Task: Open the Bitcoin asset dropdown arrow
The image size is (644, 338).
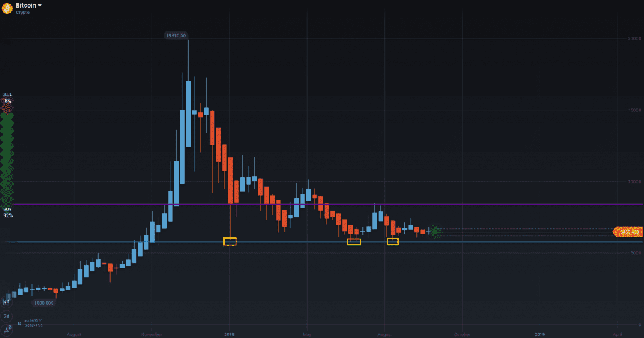Action: 40,6
